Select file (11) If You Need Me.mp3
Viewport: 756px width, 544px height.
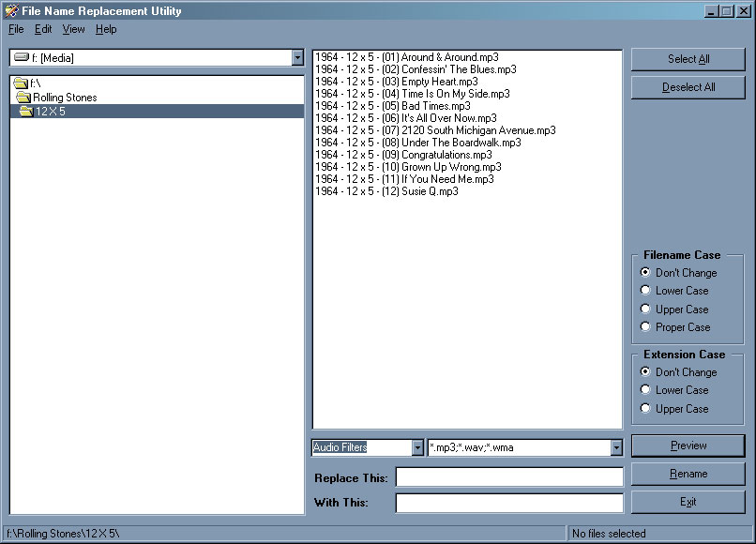[404, 179]
